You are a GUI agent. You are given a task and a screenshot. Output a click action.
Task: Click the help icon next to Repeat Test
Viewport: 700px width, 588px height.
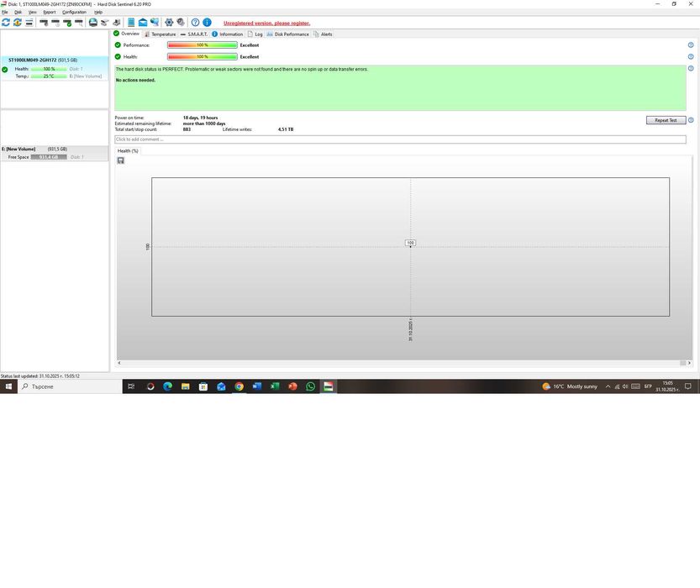pos(691,120)
